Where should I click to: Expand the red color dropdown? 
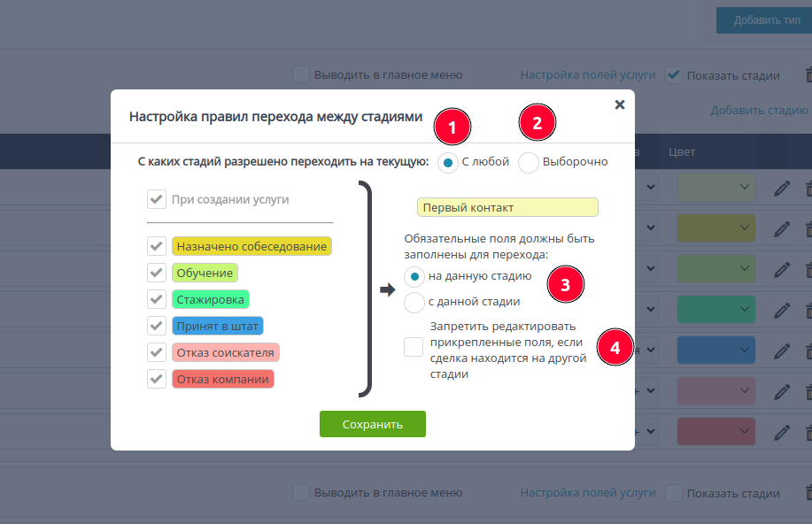point(716,432)
